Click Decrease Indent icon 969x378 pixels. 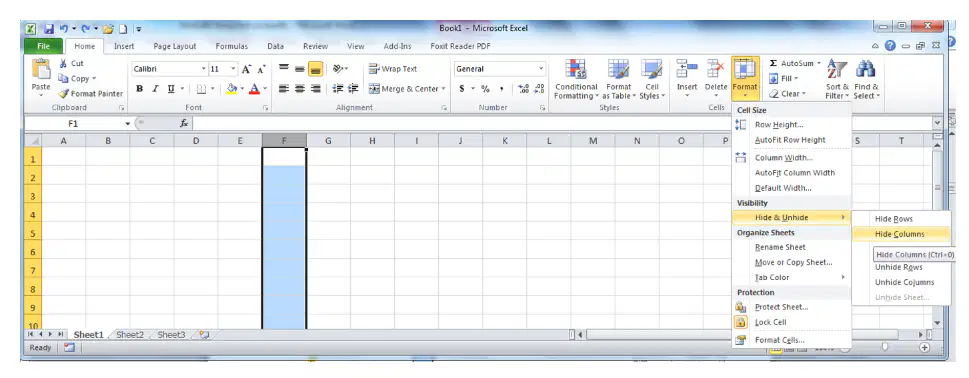click(x=338, y=89)
